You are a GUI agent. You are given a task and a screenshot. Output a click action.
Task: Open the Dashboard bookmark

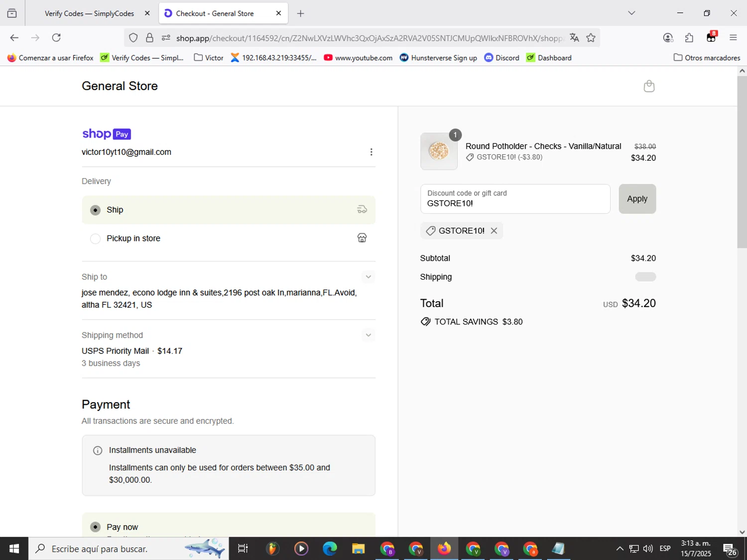(549, 58)
